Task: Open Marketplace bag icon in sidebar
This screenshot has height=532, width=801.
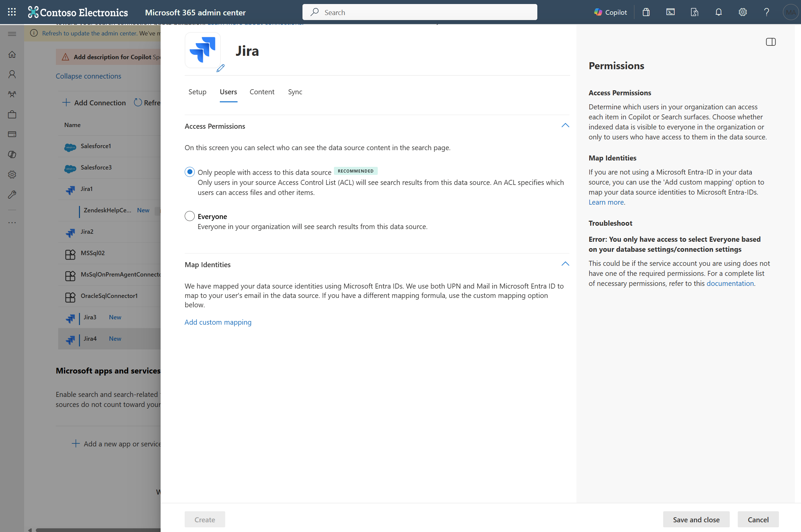Action: [12, 114]
